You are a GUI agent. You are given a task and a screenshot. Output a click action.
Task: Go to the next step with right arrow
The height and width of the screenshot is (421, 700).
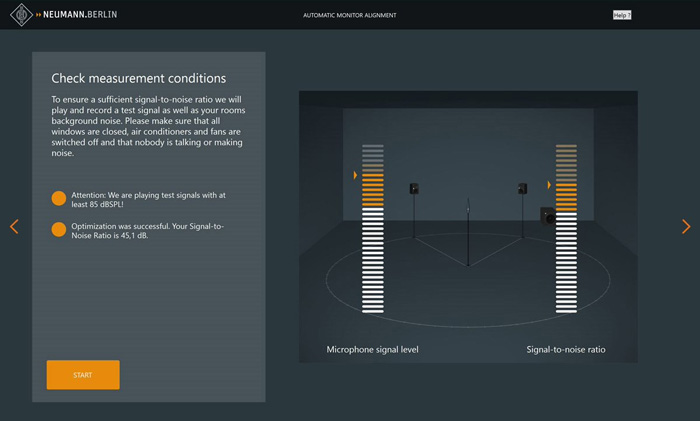pos(685,227)
